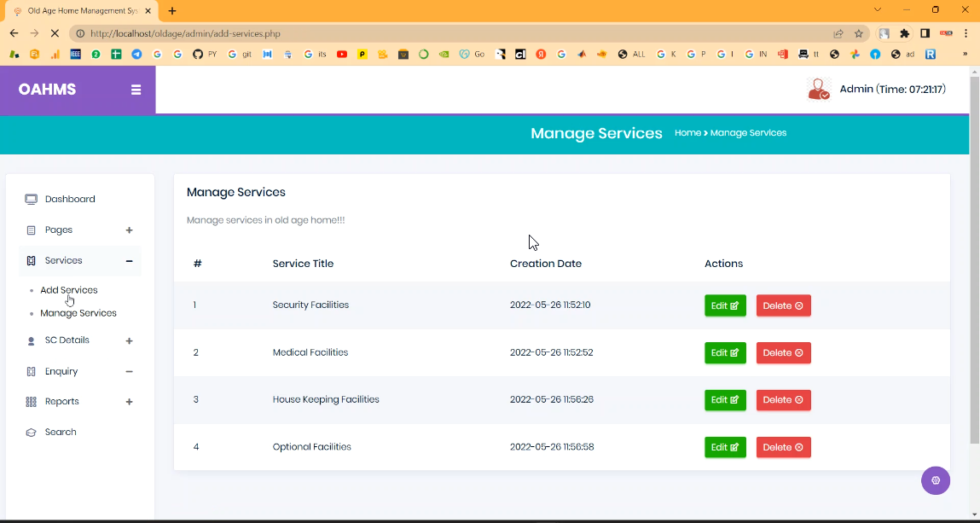
Task: Click Home breadcrumb link
Action: tap(687, 133)
